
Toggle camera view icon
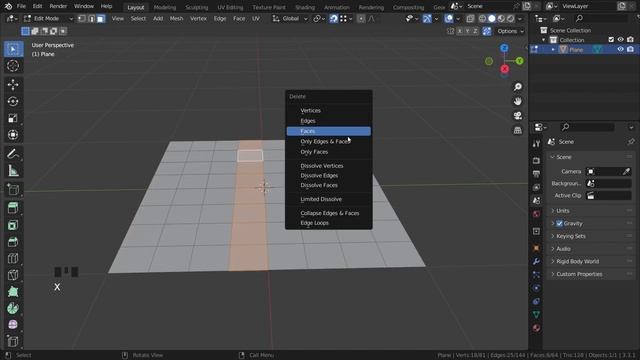518,116
